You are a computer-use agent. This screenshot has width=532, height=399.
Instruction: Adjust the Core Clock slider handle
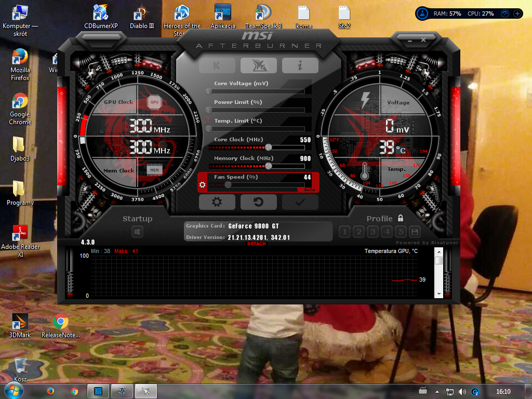[269, 147]
